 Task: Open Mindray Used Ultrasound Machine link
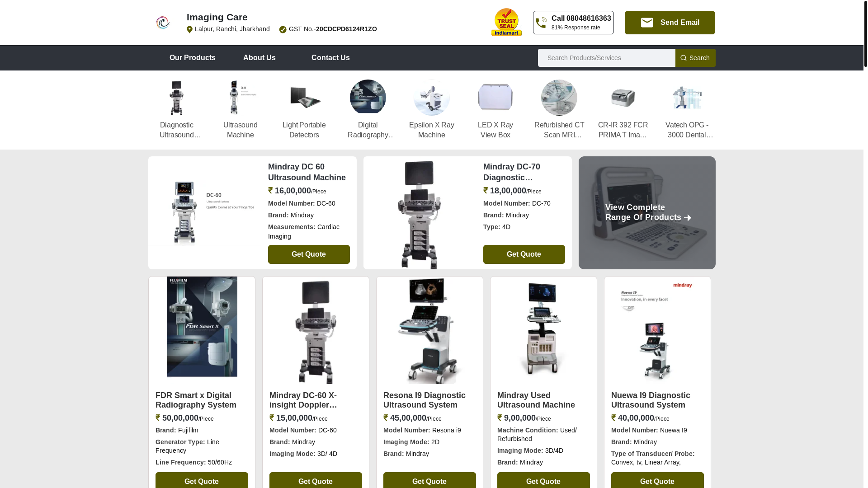pos(536,400)
